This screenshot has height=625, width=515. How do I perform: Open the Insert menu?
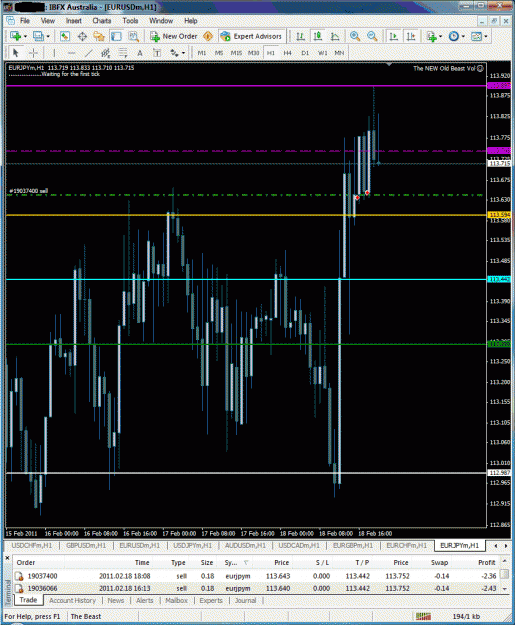74,21
